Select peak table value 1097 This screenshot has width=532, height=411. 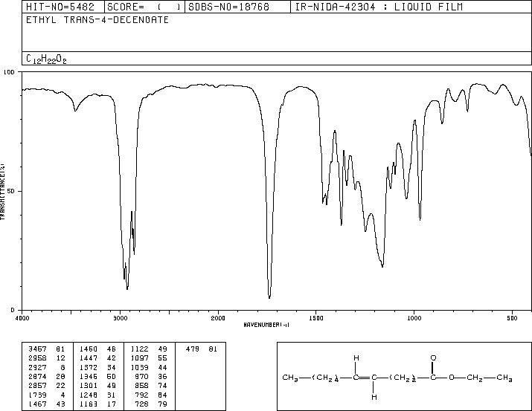coord(139,357)
